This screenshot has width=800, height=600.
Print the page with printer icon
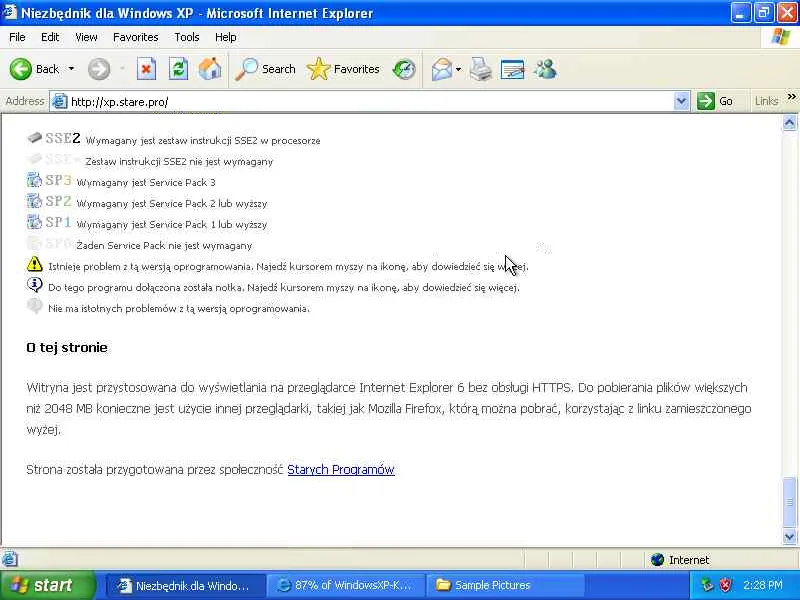tap(480, 69)
